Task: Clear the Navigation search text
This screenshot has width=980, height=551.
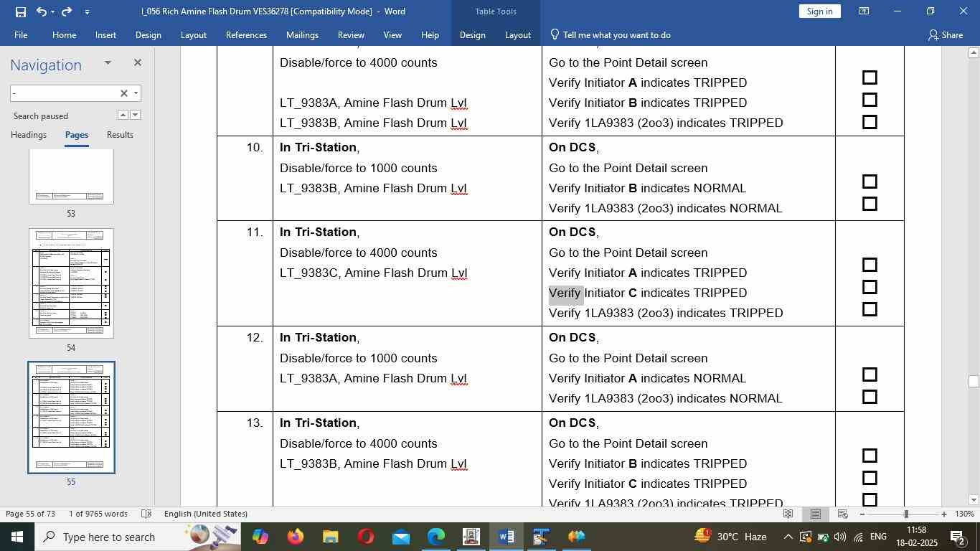Action: 123,93
